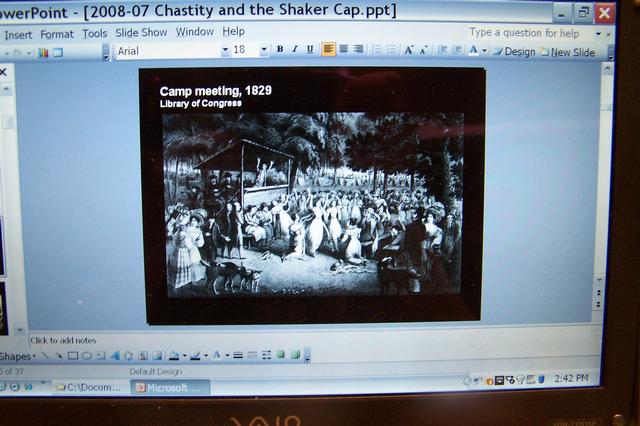Open the Window menu
The width and height of the screenshot is (640, 426).
click(195, 31)
